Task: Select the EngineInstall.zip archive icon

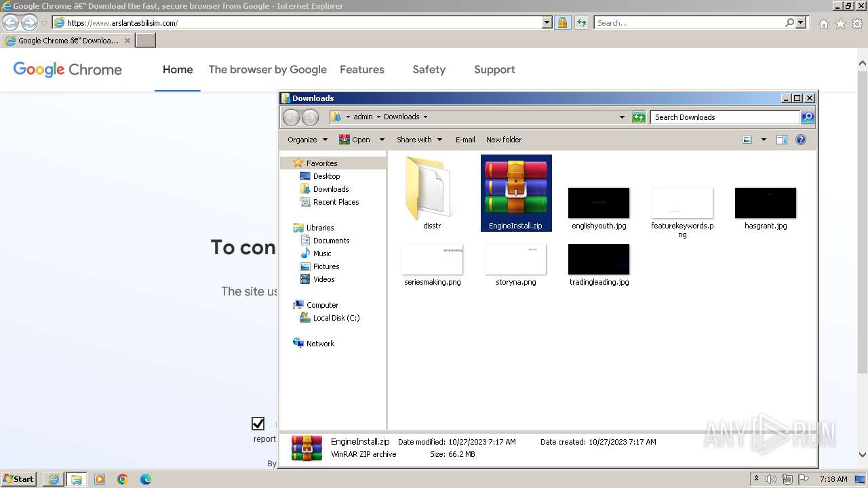Action: pyautogui.click(x=516, y=187)
